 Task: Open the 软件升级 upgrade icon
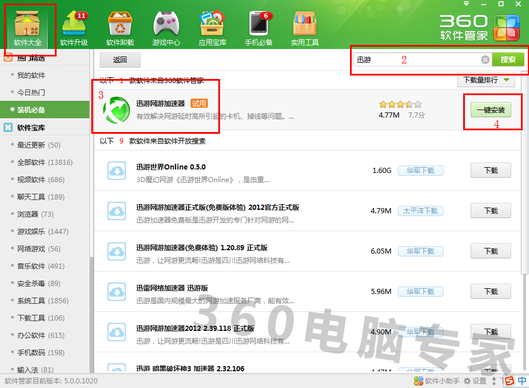click(x=74, y=28)
